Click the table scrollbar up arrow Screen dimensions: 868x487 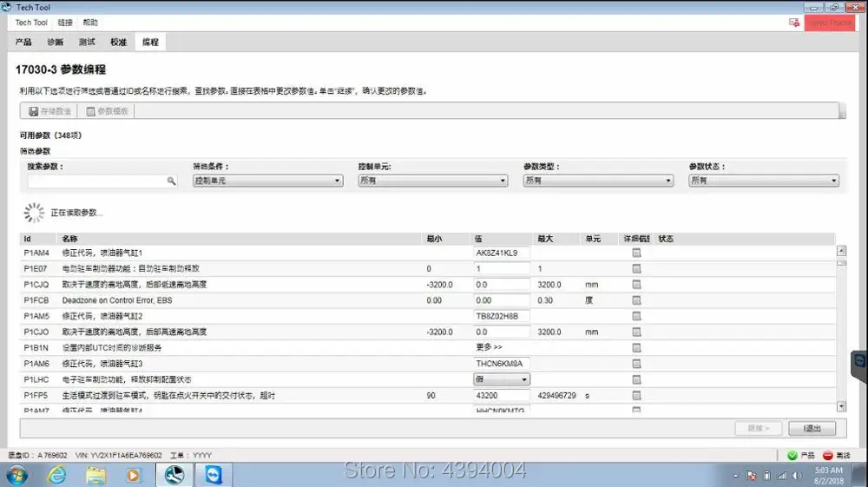tap(841, 251)
